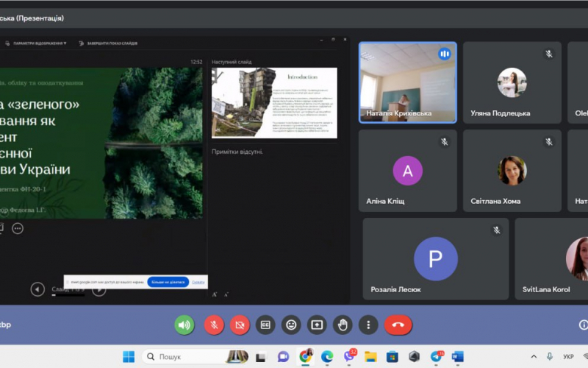Screen dimensions: 588x368
Task: Select Наталія Крихівська video tile
Action: [408, 82]
